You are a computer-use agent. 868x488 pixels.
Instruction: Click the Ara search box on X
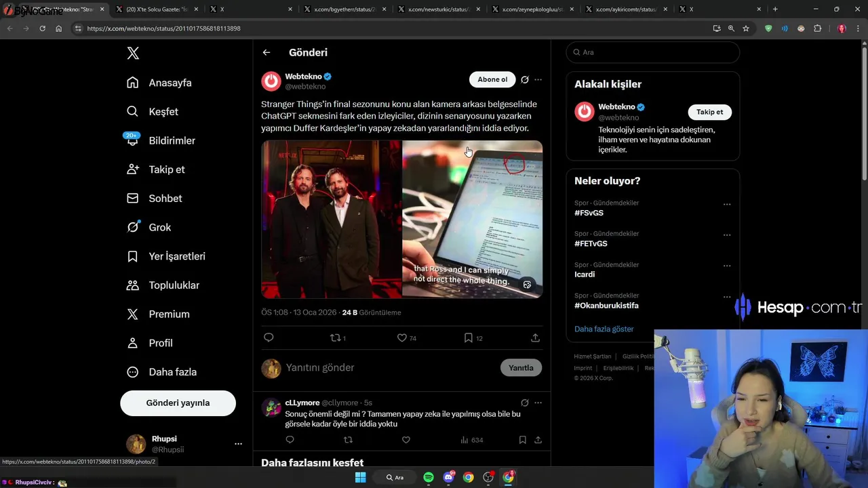pos(653,52)
